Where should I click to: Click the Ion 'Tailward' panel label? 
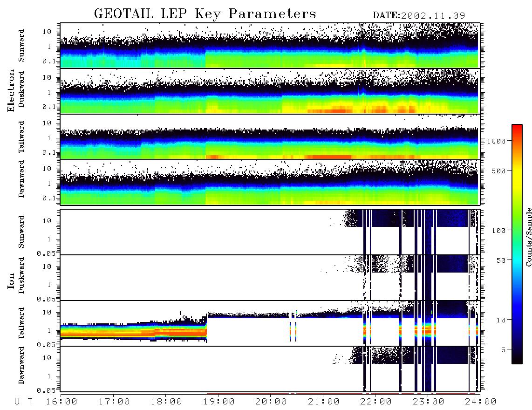pyautogui.click(x=21, y=323)
